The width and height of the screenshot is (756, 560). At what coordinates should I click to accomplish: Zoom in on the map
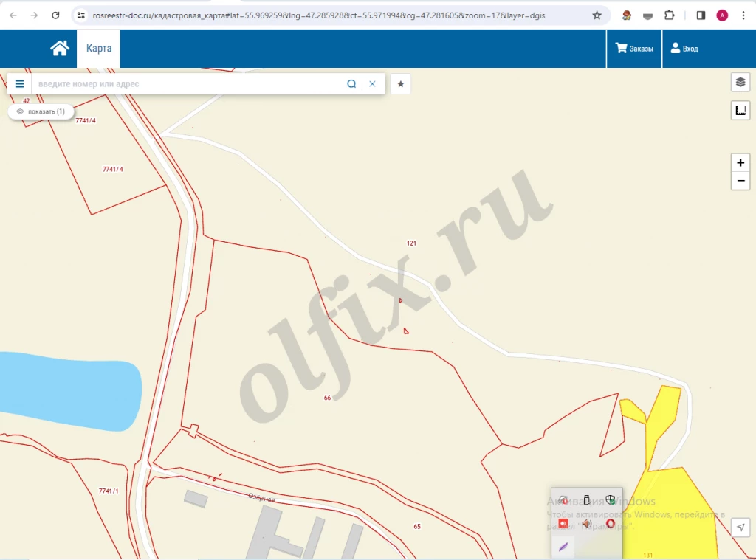coord(740,162)
